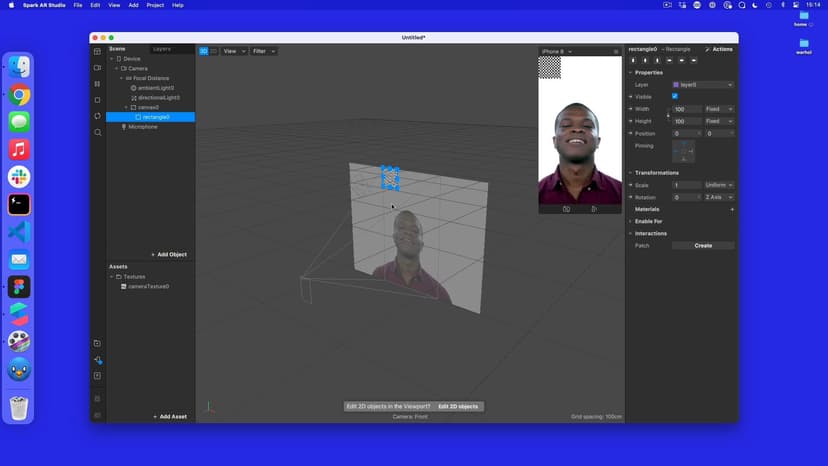Open the Layer layer0 dropdown

pyautogui.click(x=703, y=85)
